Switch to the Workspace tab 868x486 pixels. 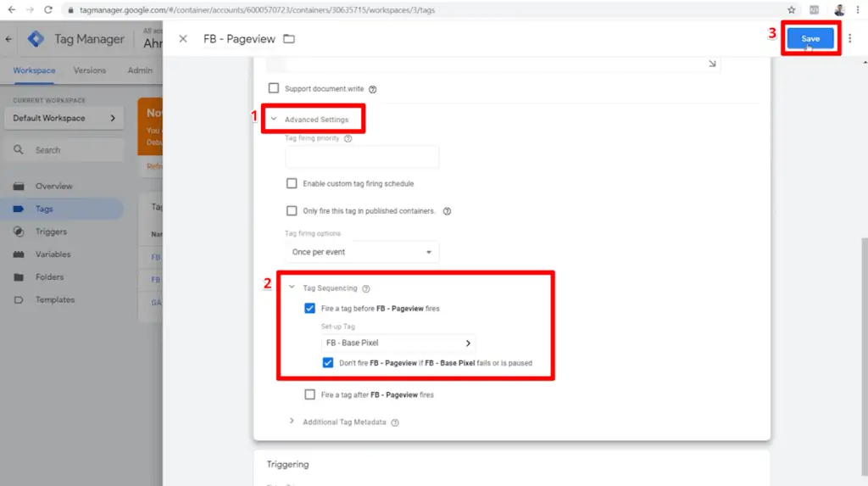pyautogui.click(x=34, y=70)
